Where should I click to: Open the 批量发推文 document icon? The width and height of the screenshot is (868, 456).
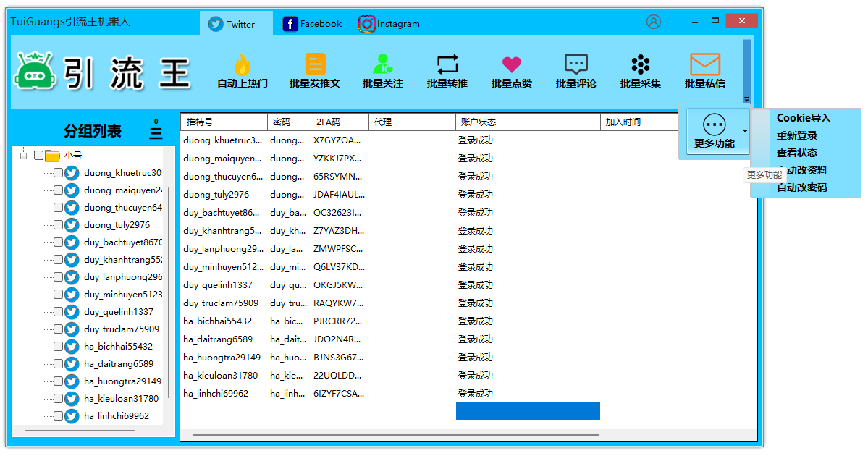pyautogui.click(x=315, y=65)
